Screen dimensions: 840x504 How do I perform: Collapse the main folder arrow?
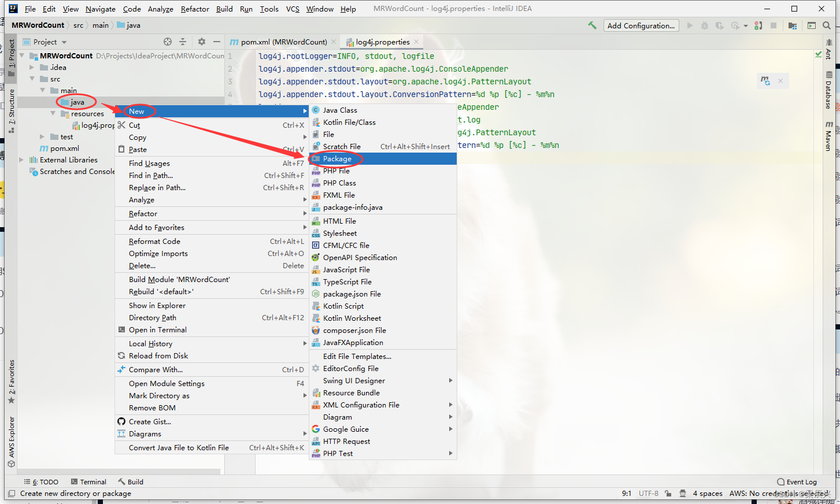click(x=42, y=90)
